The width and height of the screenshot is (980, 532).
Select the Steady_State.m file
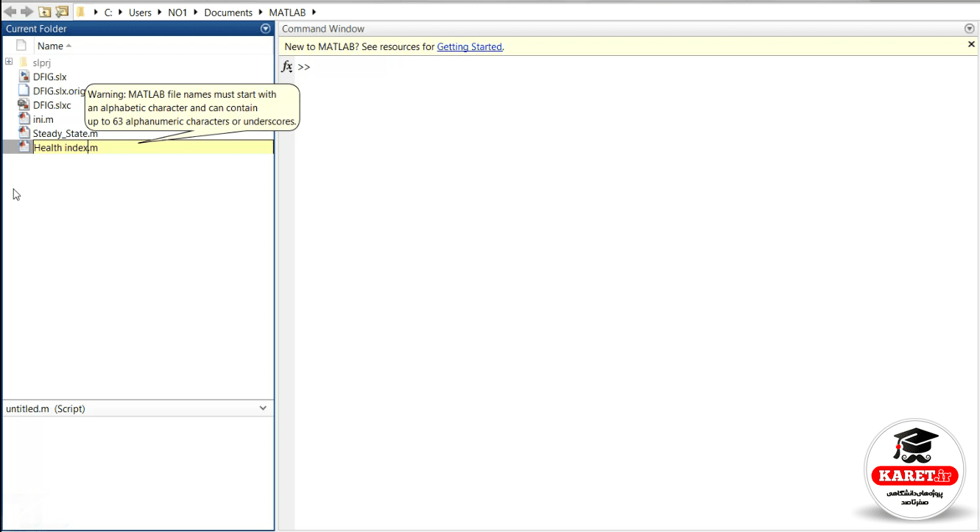tap(66, 134)
